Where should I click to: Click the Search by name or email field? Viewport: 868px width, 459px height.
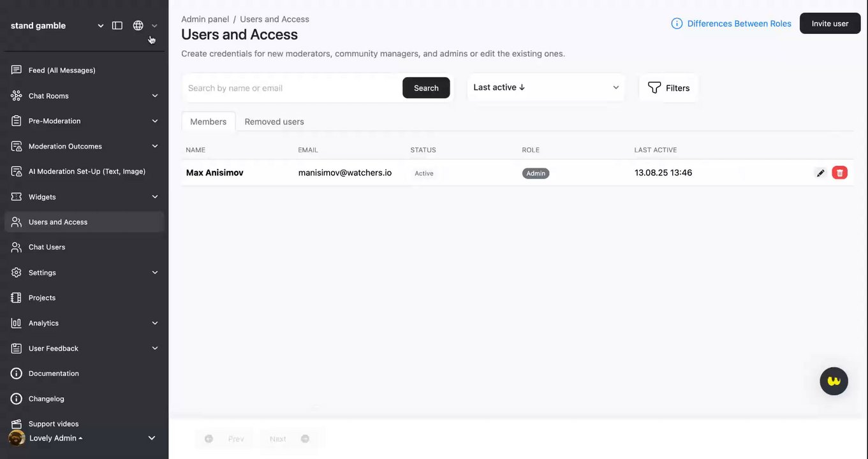292,88
